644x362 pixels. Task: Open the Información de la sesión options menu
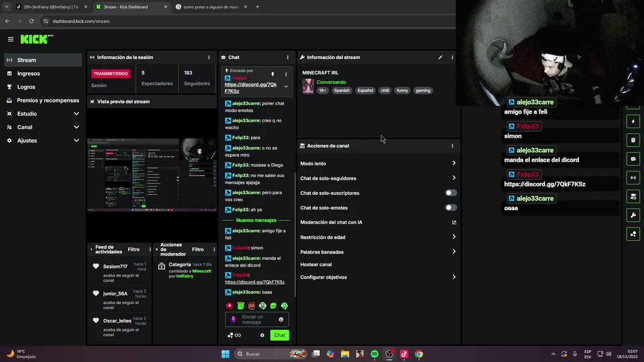point(209,57)
